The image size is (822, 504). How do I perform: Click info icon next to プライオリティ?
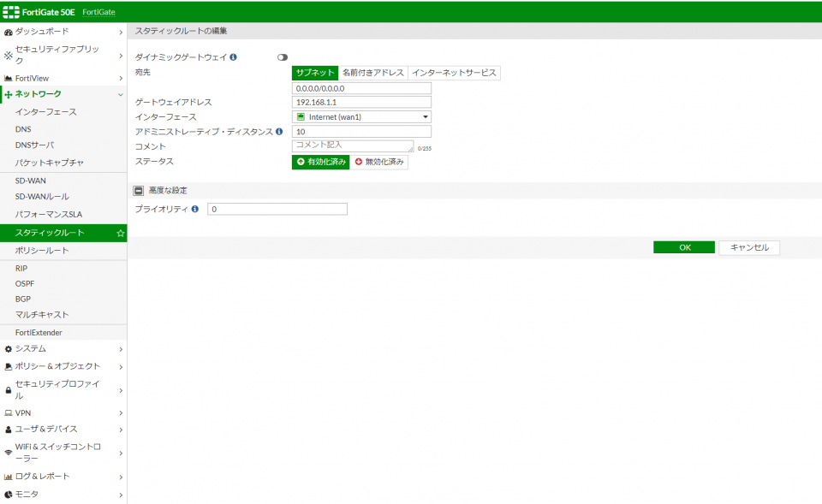pyautogui.click(x=195, y=209)
